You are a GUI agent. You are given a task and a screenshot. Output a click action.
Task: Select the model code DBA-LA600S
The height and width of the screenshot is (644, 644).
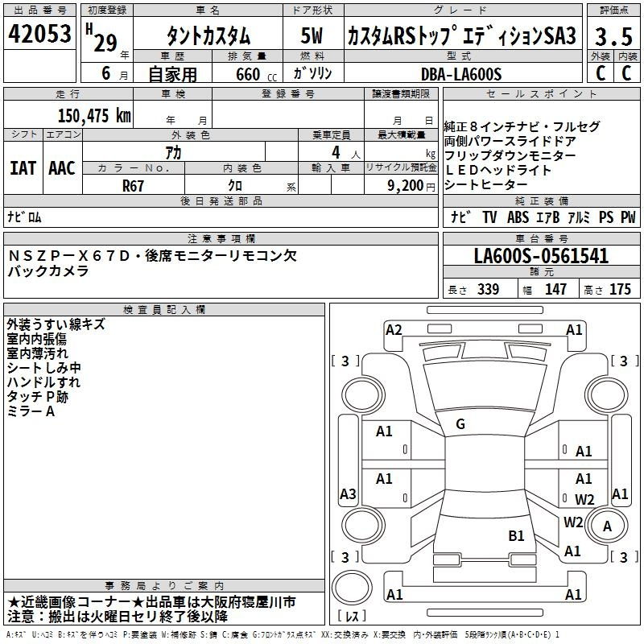pyautogui.click(x=461, y=74)
